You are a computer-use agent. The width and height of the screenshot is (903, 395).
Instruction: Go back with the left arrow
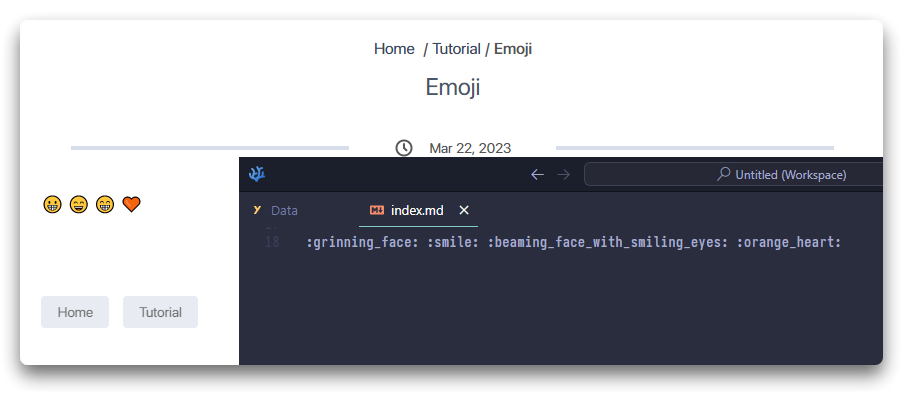click(537, 174)
